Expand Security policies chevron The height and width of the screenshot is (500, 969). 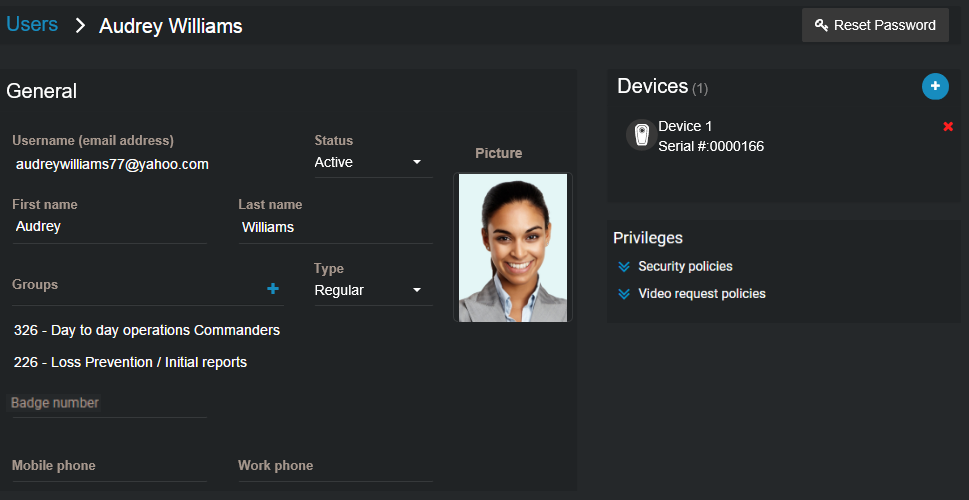(624, 266)
